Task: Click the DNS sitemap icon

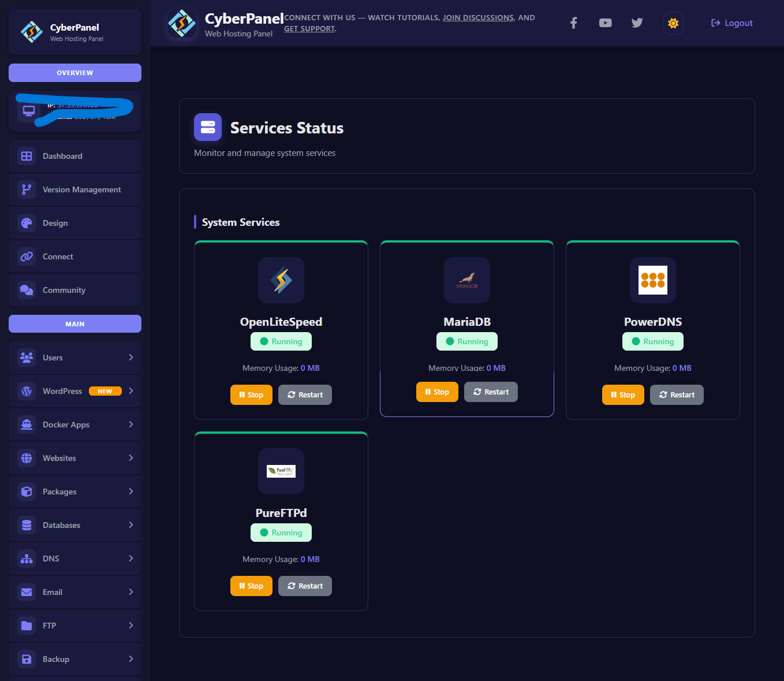Action: click(27, 559)
